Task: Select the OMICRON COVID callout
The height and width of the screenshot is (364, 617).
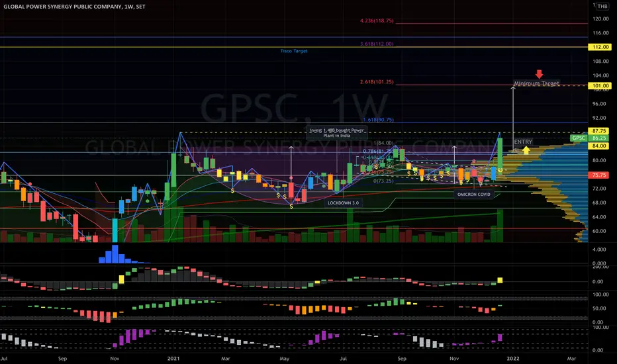Action: [474, 195]
